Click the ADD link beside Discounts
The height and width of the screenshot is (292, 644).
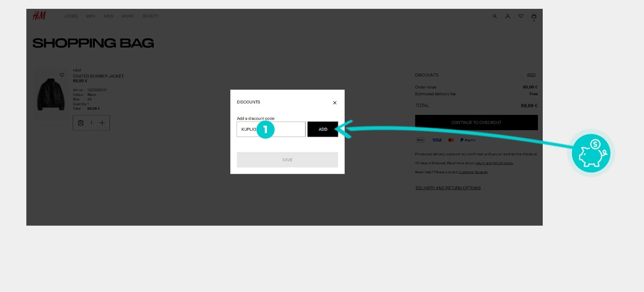tap(531, 75)
